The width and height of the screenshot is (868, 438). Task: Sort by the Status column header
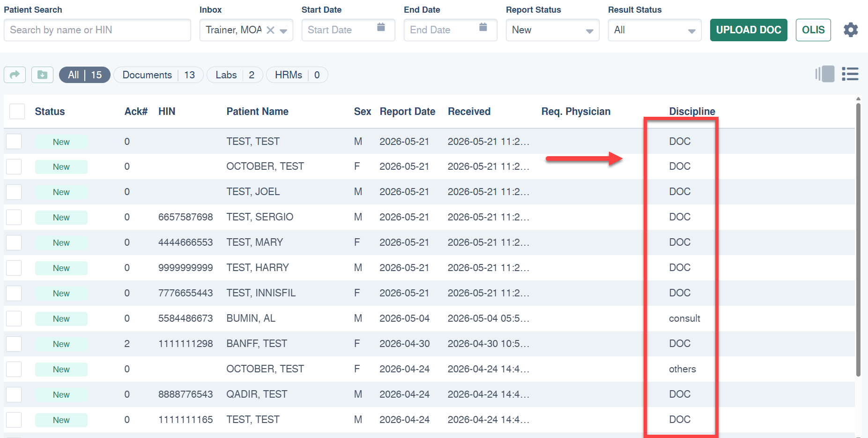tap(50, 112)
